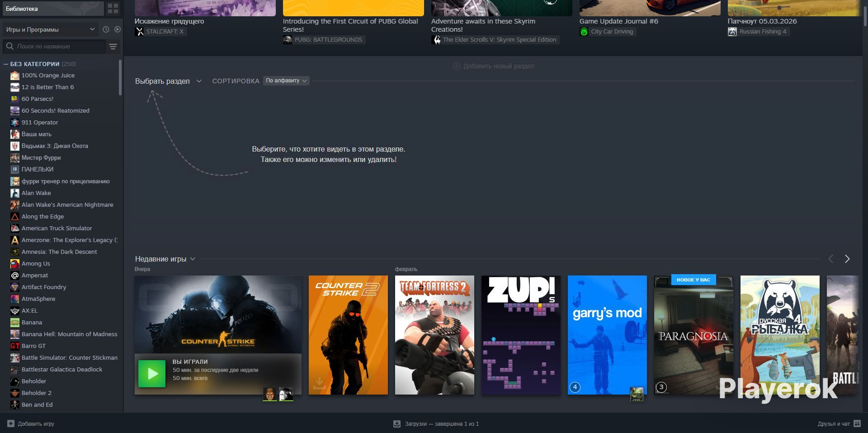The height and width of the screenshot is (433, 868).
Task: Select фурри тренер по прицеливанию
Action: (x=66, y=181)
